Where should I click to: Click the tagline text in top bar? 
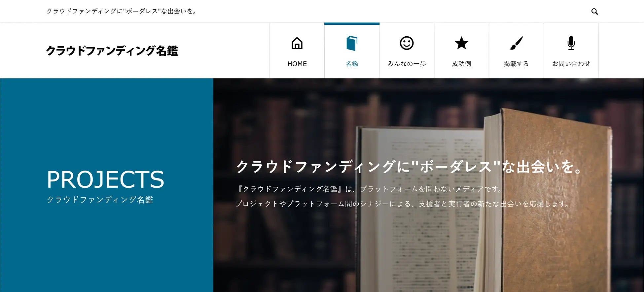(122, 11)
